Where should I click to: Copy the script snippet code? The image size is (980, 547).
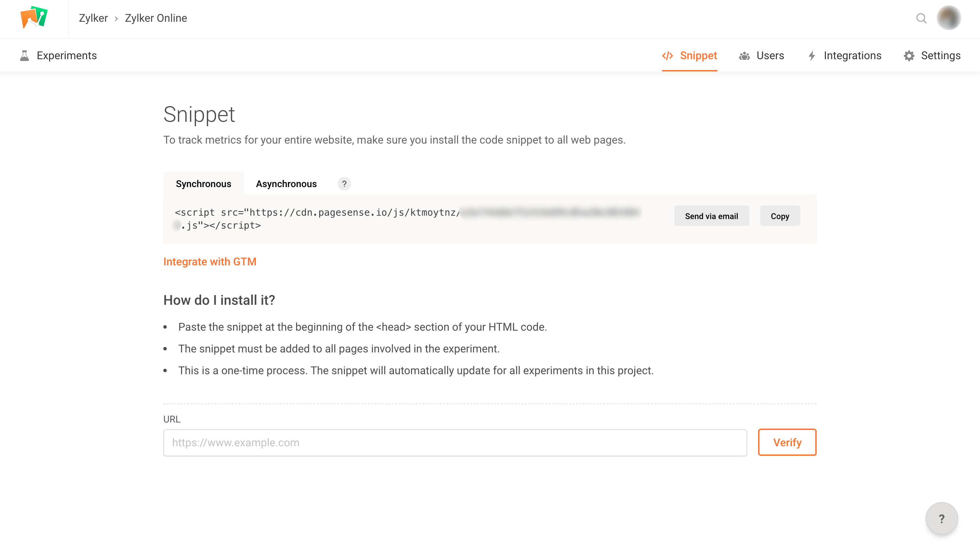[780, 216]
